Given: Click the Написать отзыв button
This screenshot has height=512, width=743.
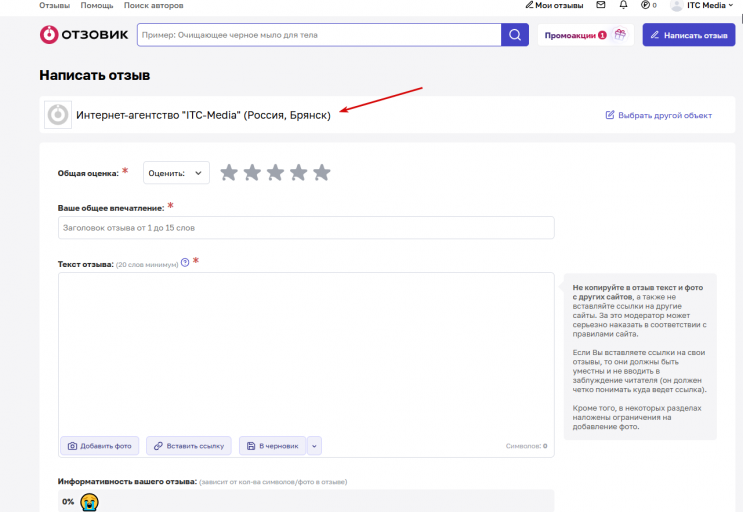Looking at the screenshot, I should pyautogui.click(x=689, y=35).
